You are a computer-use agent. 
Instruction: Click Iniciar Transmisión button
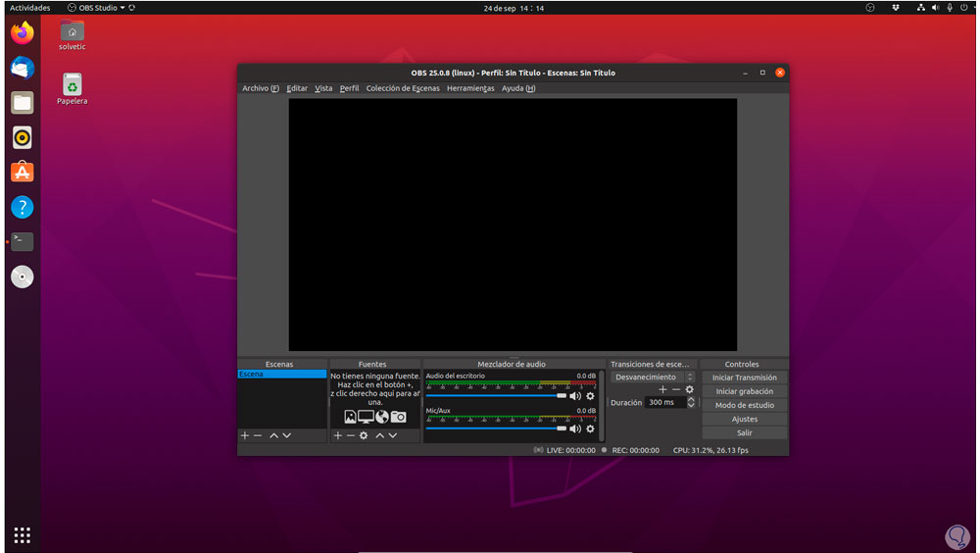pos(744,377)
